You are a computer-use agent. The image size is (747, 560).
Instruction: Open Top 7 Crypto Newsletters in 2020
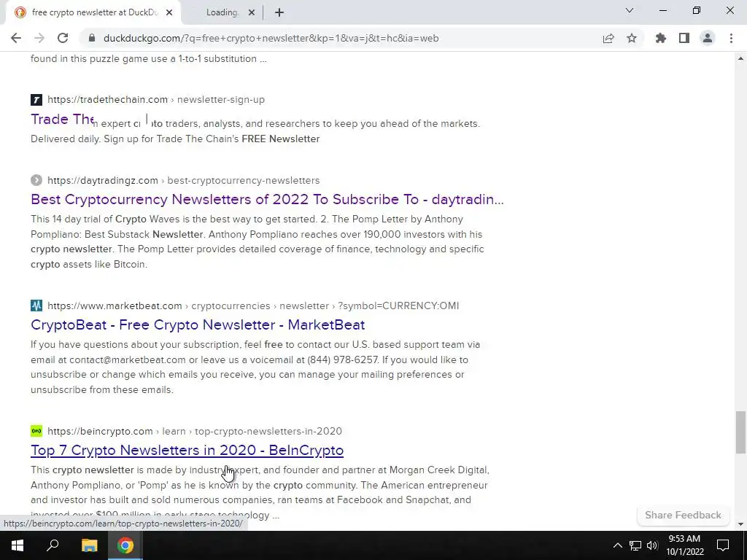coord(187,450)
